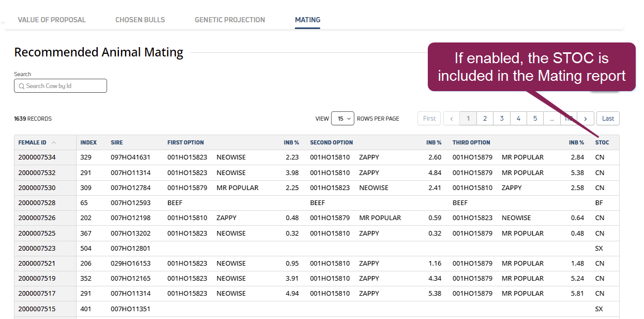Image resolution: width=644 pixels, height=319 pixels.
Task: Click the search magnifier icon
Action: pyautogui.click(x=21, y=86)
